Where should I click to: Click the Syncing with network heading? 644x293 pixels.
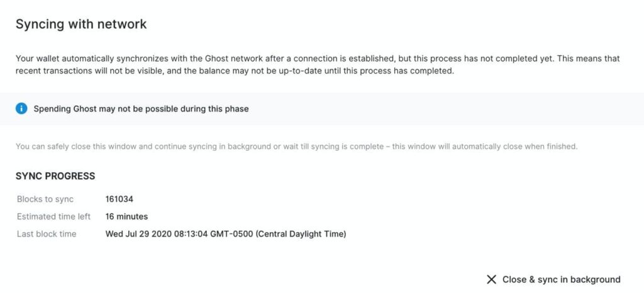(x=80, y=25)
